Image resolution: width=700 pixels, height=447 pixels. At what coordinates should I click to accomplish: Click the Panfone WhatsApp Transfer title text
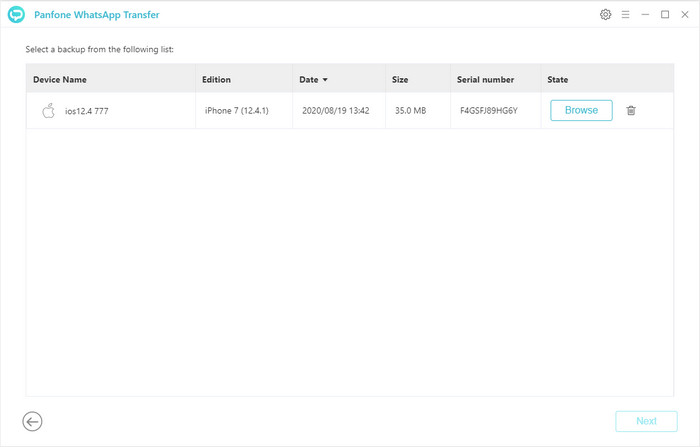point(96,15)
